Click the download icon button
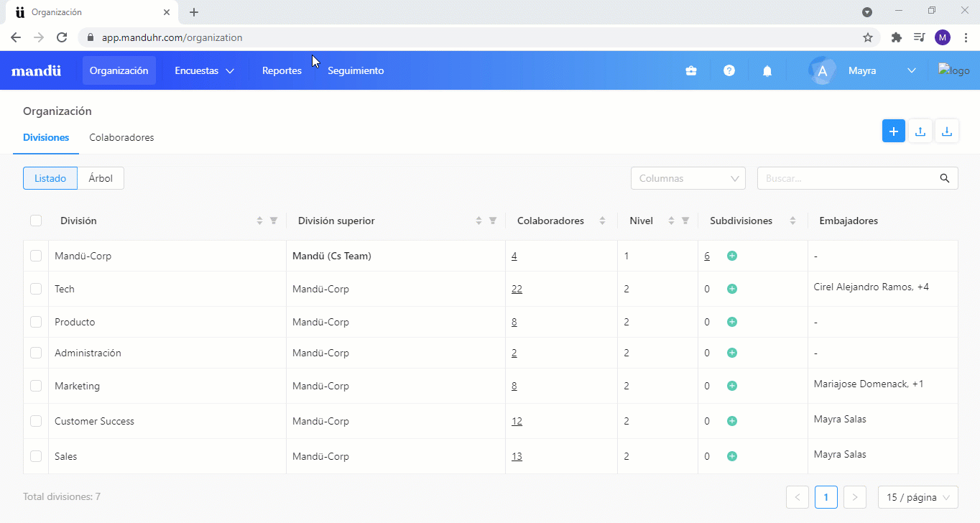The width and height of the screenshot is (980, 523). coord(947,131)
